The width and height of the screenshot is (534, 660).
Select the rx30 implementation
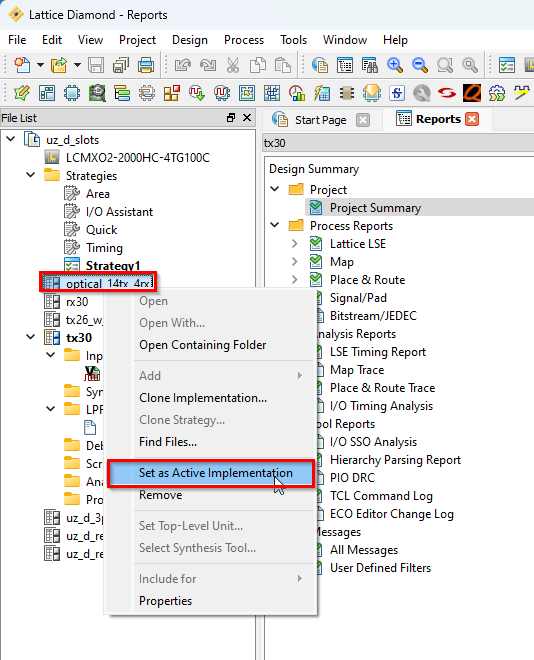point(77,302)
